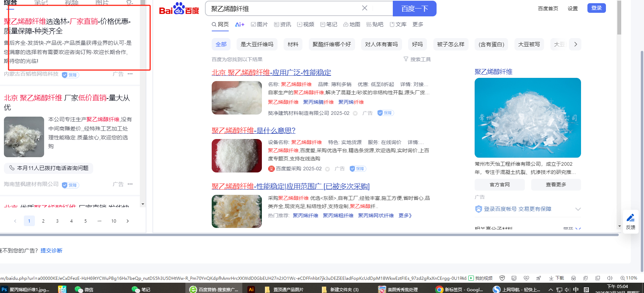Click the 聚丙烯粗纤维 recommended link
Viewport: 644px width, 293px height.
(x=338, y=215)
